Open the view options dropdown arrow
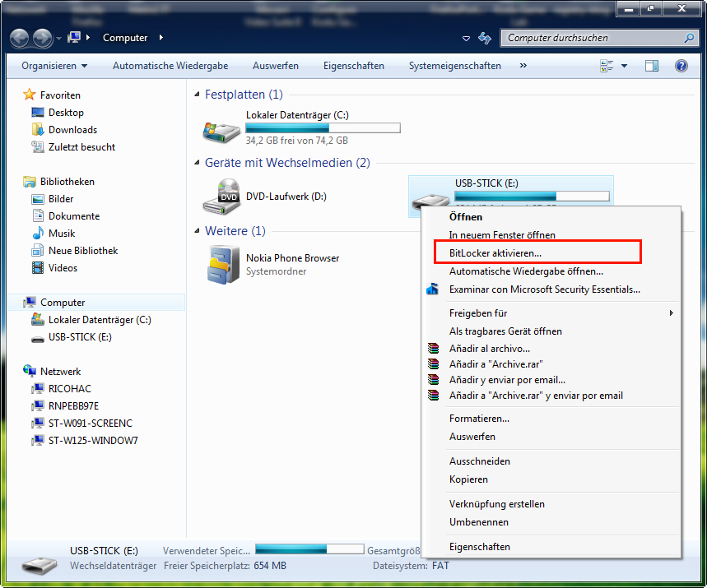The height and width of the screenshot is (588, 707). click(x=624, y=66)
